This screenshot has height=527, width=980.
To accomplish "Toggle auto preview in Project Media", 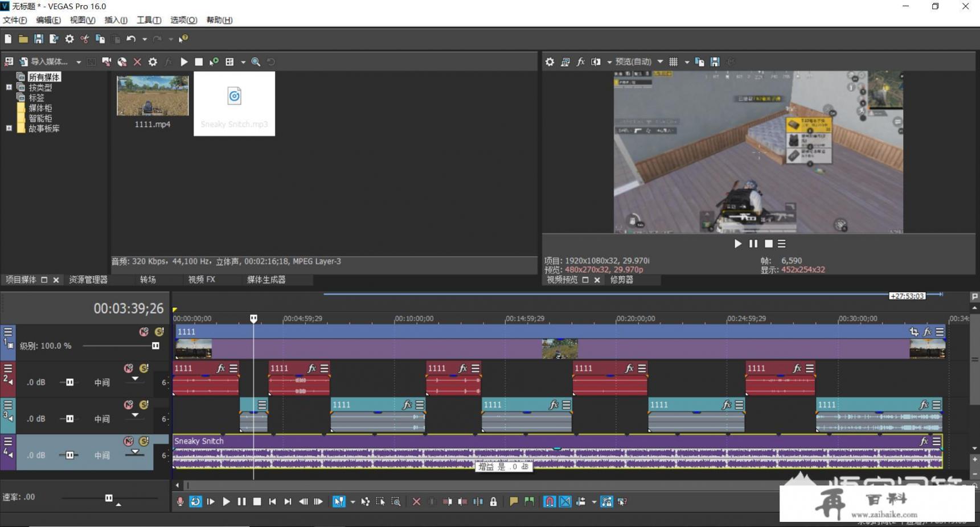I will tap(214, 61).
